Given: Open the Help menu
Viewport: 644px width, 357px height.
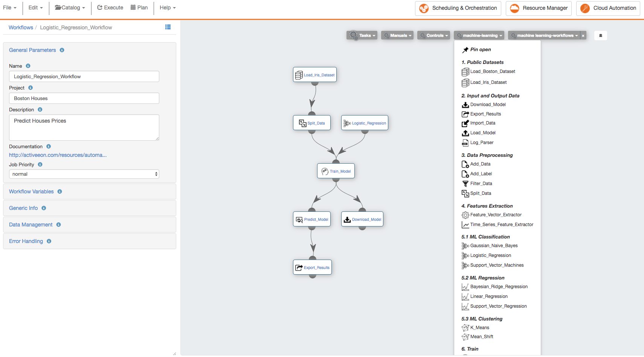Looking at the screenshot, I should tap(168, 8).
